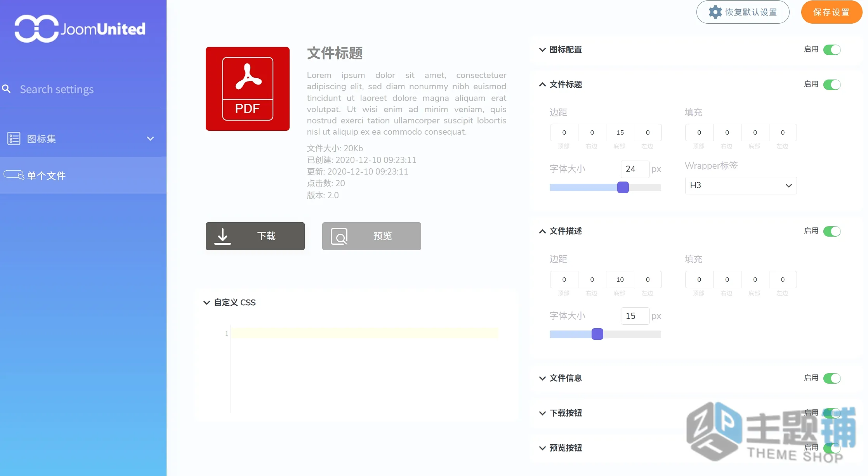This screenshot has width=868, height=476.
Task: Click the JoomUnited logo
Action: tap(80, 29)
